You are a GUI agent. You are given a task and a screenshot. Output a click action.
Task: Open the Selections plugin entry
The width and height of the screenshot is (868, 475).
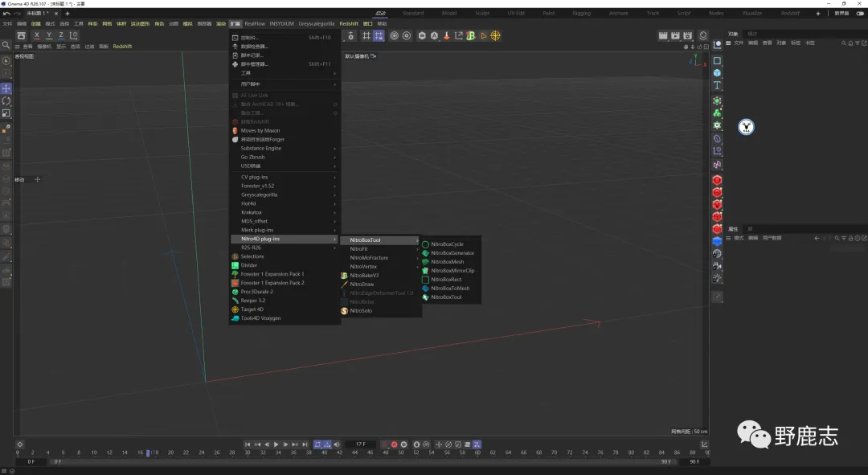click(x=285, y=256)
